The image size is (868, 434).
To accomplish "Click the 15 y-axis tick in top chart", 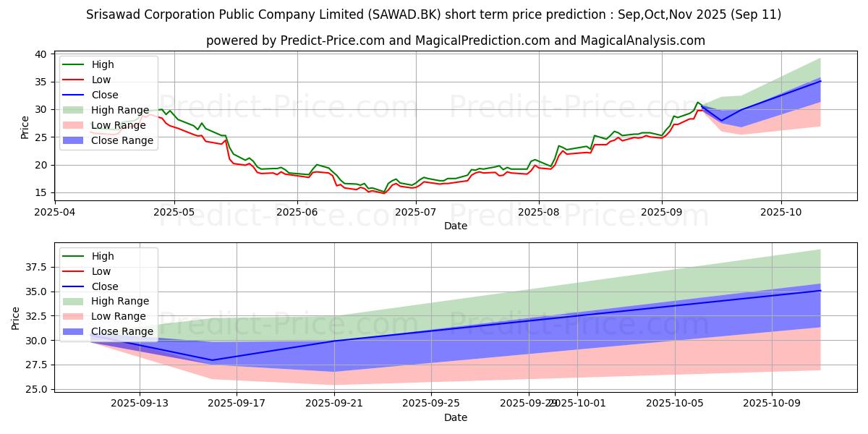I will (41, 192).
